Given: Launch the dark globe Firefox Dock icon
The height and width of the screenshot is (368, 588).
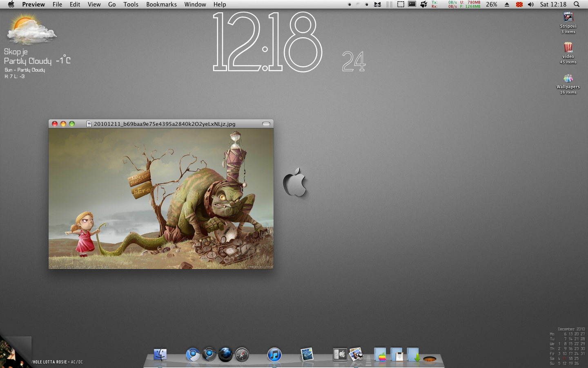Looking at the screenshot, I should (x=225, y=355).
